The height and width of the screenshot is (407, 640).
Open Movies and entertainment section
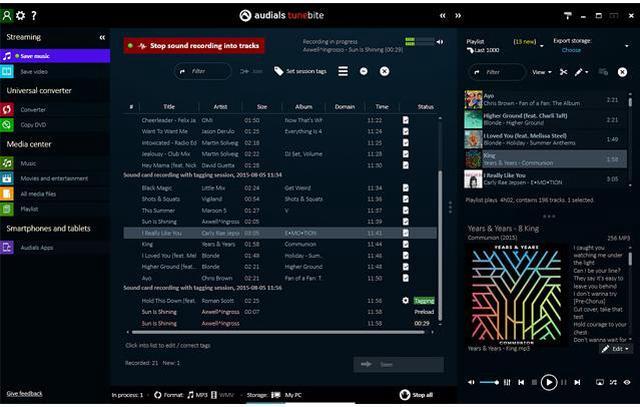point(55,178)
